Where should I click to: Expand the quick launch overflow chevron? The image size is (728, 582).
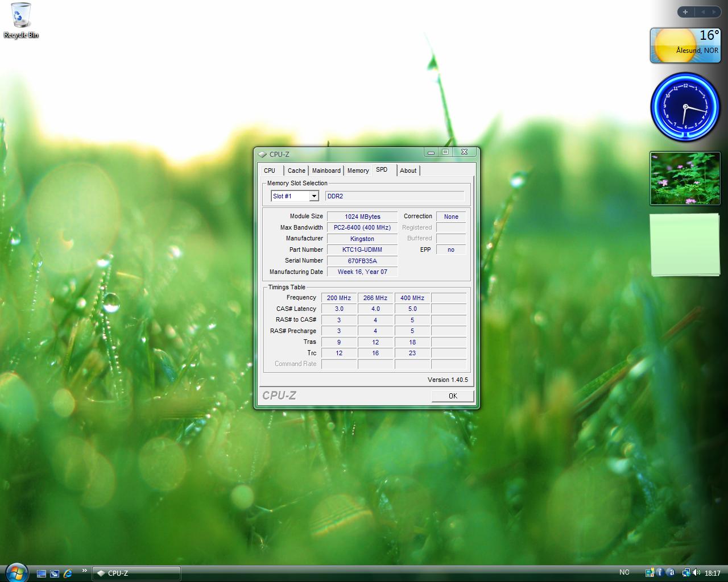coord(84,571)
